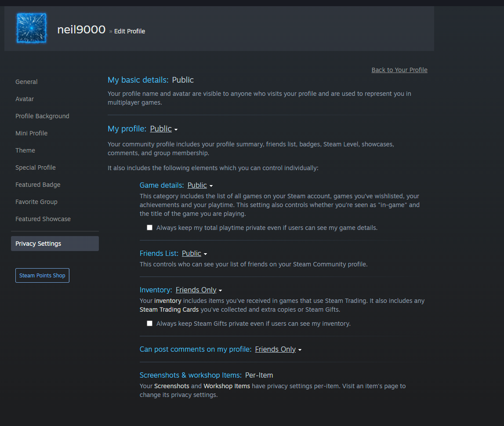Click the Edit Profile breadcrumb text
Screen dimensions: 504x426
tap(130, 31)
